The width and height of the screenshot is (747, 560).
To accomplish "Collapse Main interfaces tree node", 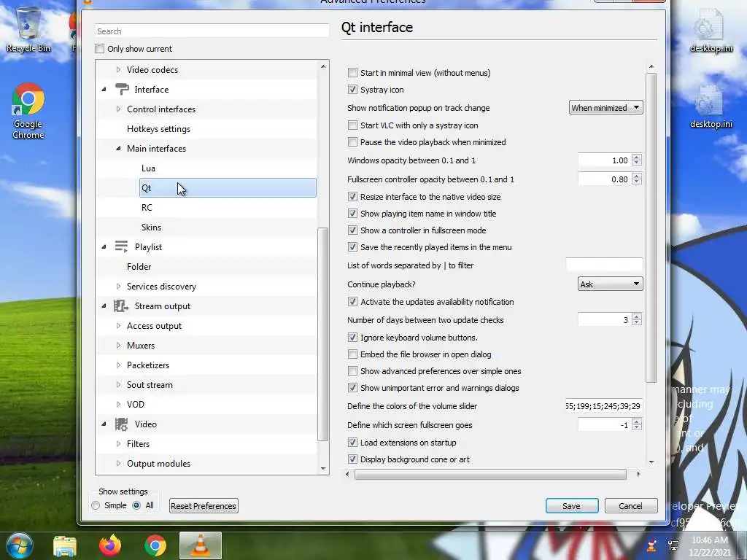I will click(118, 149).
